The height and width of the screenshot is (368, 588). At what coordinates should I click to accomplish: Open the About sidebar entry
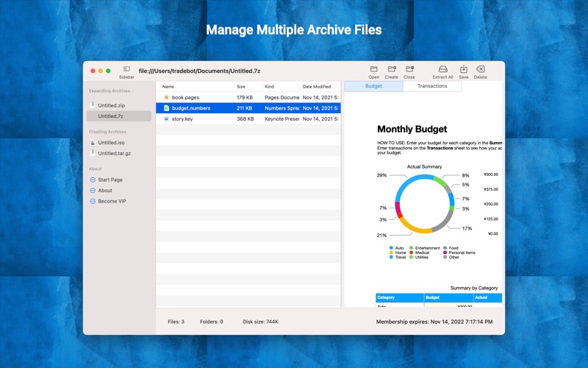click(x=105, y=191)
